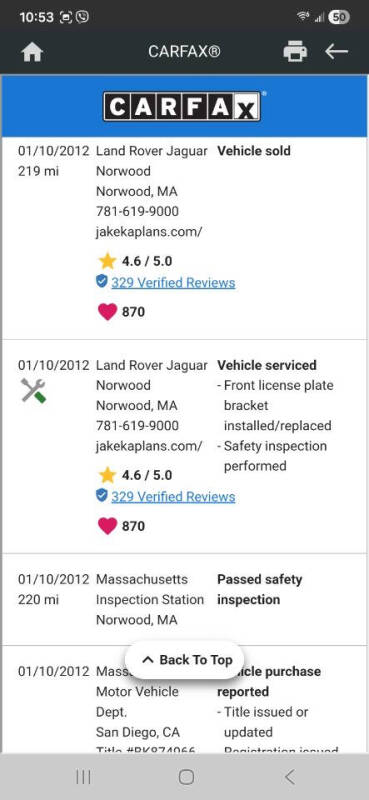Tap the wrench service icon
The width and height of the screenshot is (369, 800).
(x=33, y=390)
